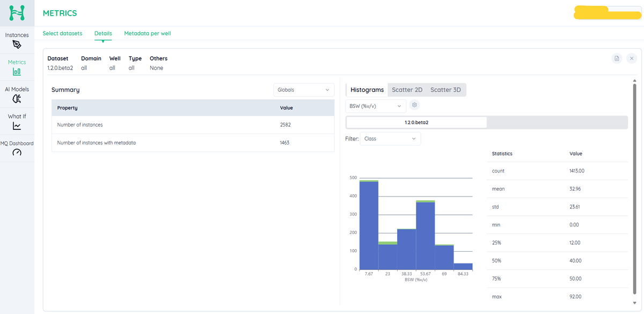644x314 pixels.
Task: Click the Value header in Summary table
Action: tap(287, 108)
